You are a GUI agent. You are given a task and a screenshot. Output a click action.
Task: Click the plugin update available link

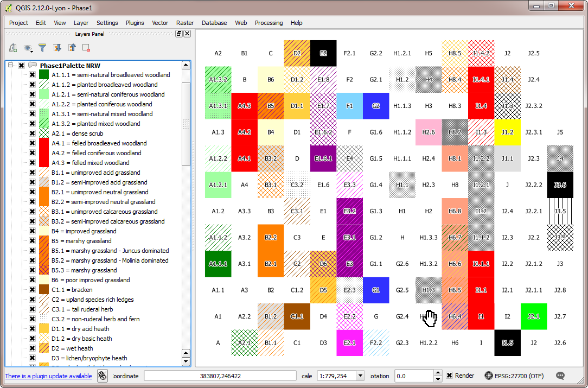pyautogui.click(x=48, y=376)
